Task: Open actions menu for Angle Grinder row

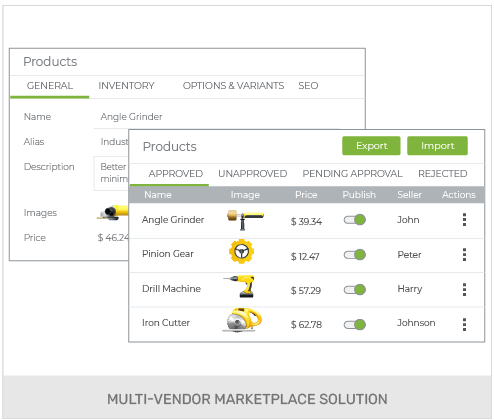Action: coord(464,220)
